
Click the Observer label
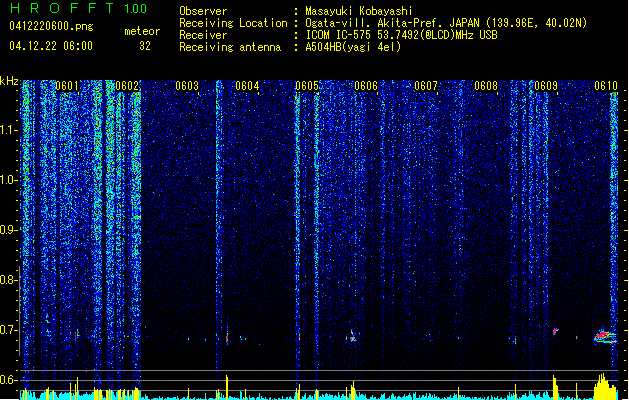[203, 11]
